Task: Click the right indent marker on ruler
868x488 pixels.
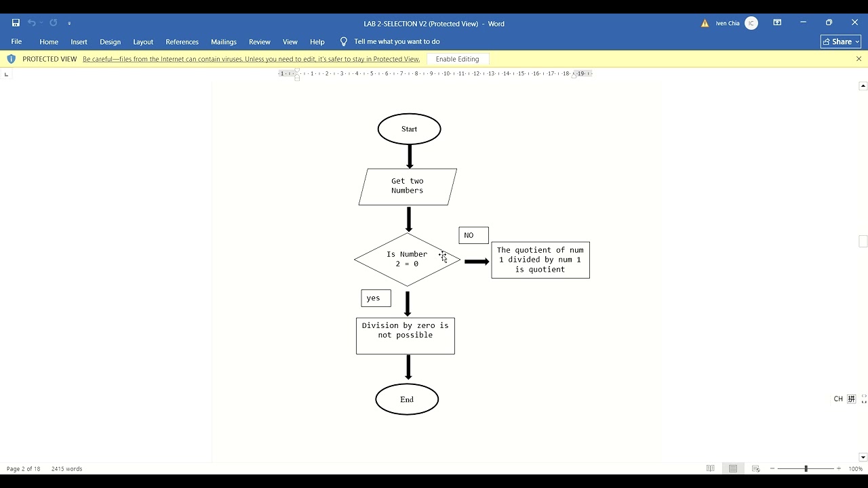Action: (x=574, y=76)
